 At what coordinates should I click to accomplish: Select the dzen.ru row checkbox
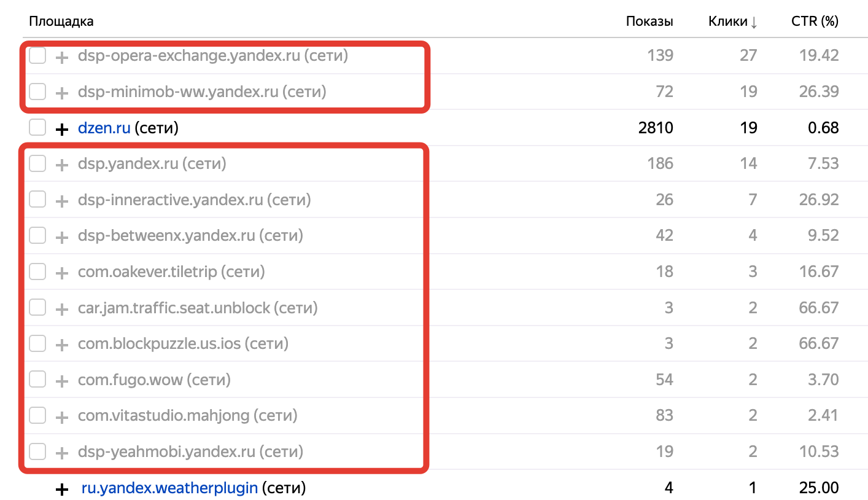tap(37, 128)
